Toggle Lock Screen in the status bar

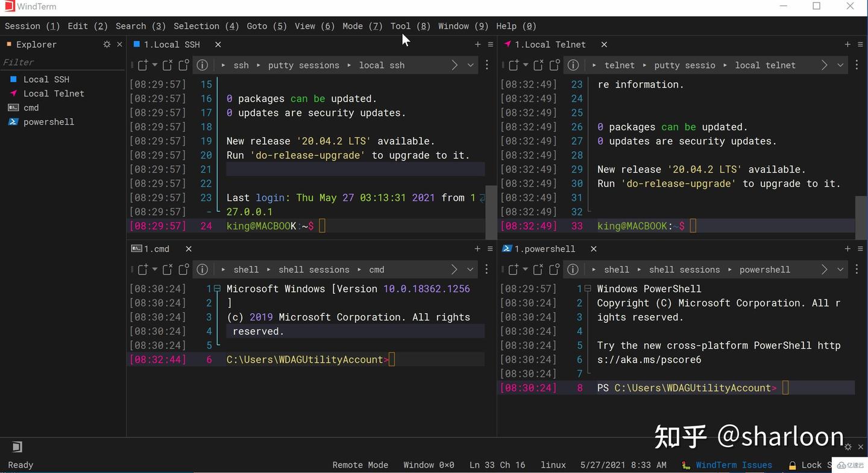pyautogui.click(x=808, y=465)
